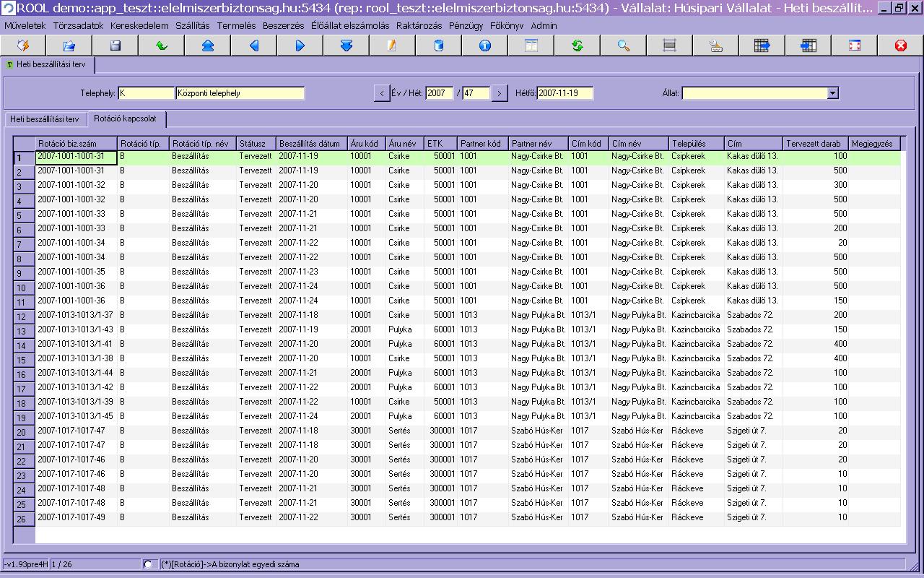Click the table import arrow icon
Screen dimensions: 924x578
808,46
